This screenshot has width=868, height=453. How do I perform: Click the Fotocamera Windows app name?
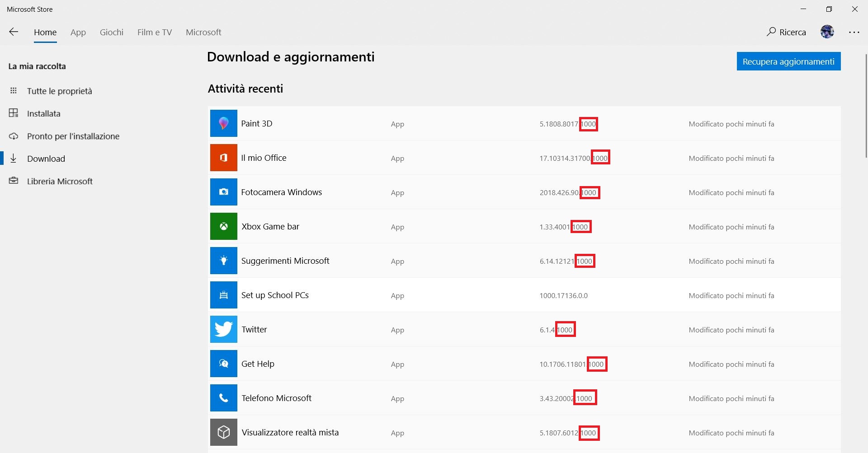point(281,192)
